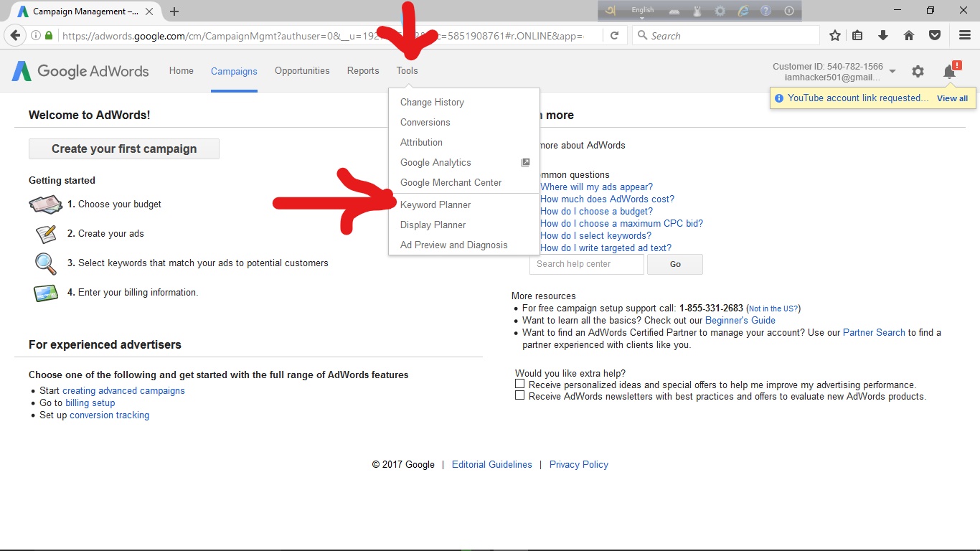Click the info icon in YouTube notification
Screen dimensions: 980x551
tap(779, 98)
